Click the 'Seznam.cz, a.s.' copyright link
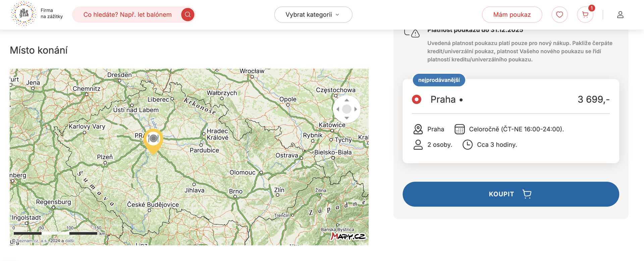Image resolution: width=644 pixels, height=261 pixels. pyautogui.click(x=33, y=241)
